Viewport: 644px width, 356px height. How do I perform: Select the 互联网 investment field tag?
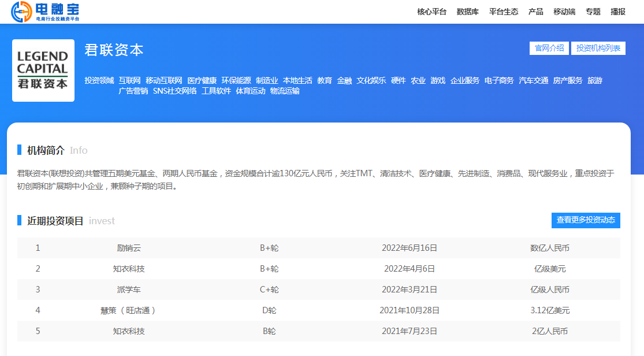tap(130, 80)
